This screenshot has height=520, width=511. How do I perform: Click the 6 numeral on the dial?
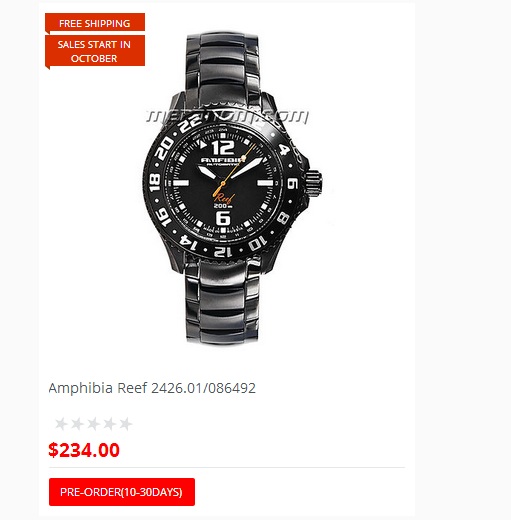(x=223, y=218)
